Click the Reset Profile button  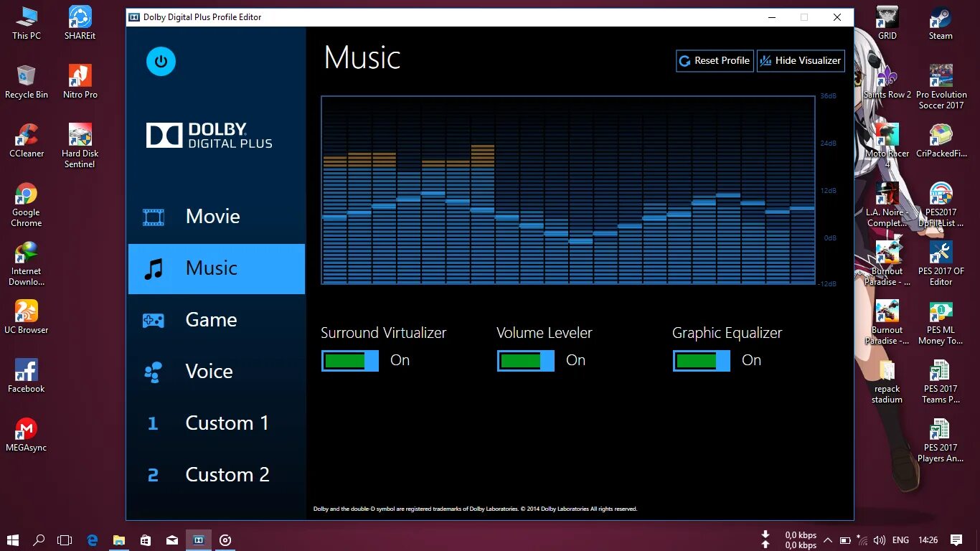[715, 61]
